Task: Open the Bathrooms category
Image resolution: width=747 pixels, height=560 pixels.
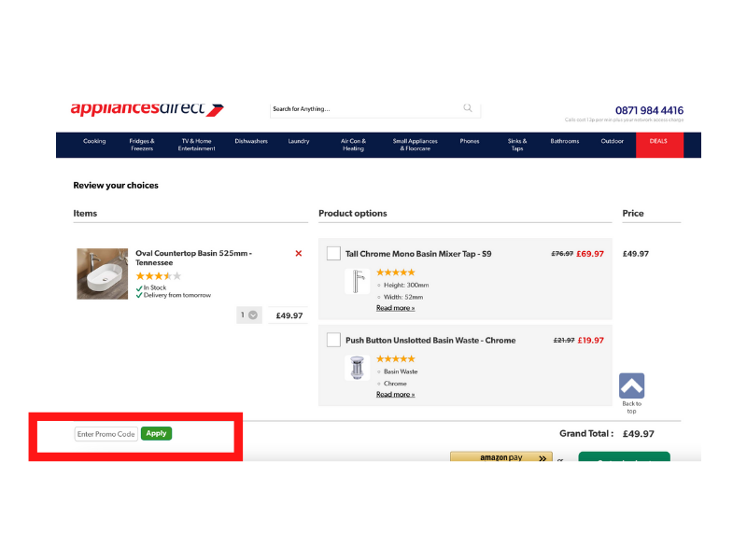Action: tap(564, 141)
